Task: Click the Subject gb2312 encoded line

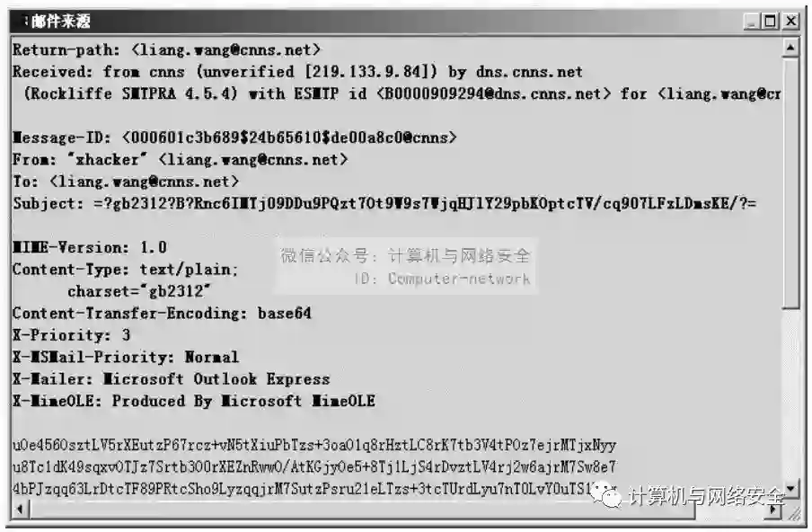Action: [x=384, y=203]
